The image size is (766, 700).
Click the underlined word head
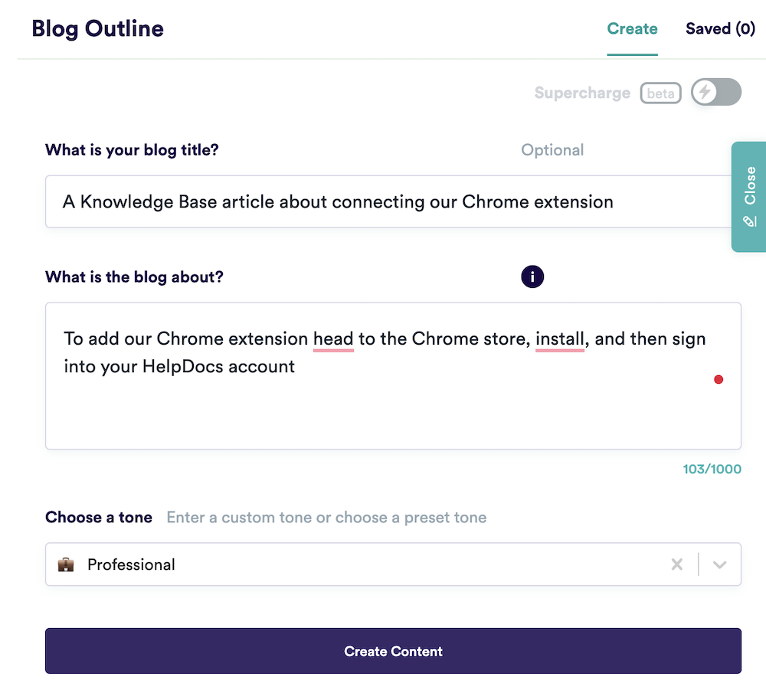coord(333,339)
